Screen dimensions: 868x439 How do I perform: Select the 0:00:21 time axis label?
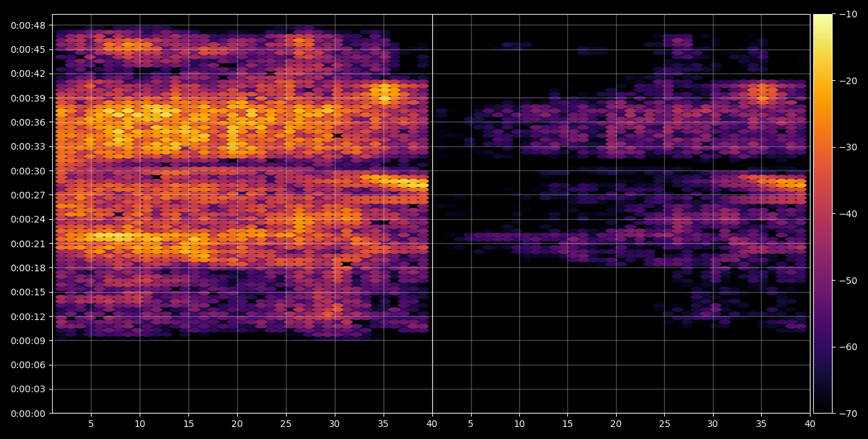28,243
